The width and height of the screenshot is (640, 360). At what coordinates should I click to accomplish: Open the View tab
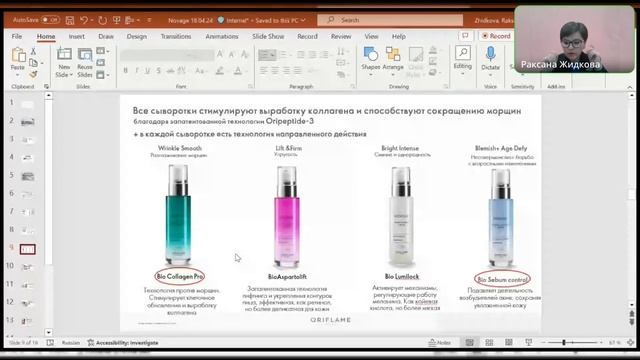point(371,36)
